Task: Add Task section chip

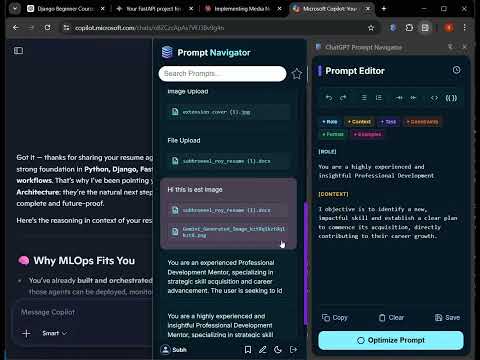Action: coord(388,122)
